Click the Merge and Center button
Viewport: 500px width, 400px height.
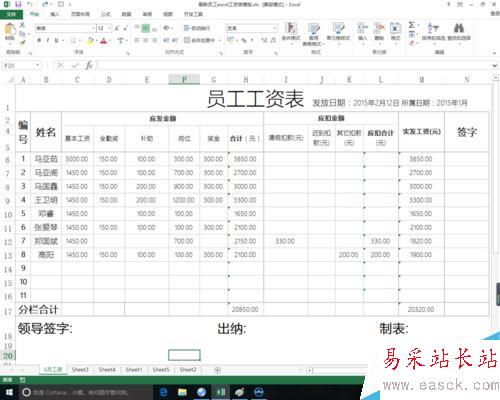tap(200, 40)
